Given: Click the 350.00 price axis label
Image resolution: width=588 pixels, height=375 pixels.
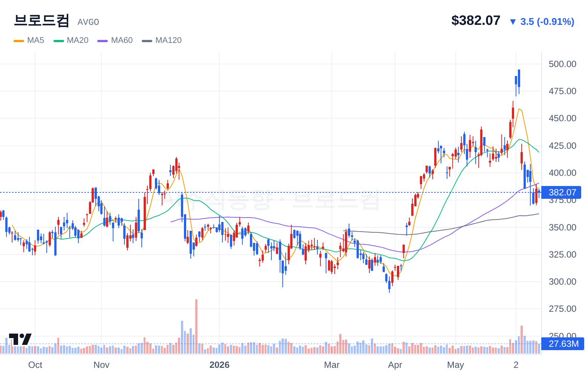Looking at the screenshot, I should click(562, 227).
